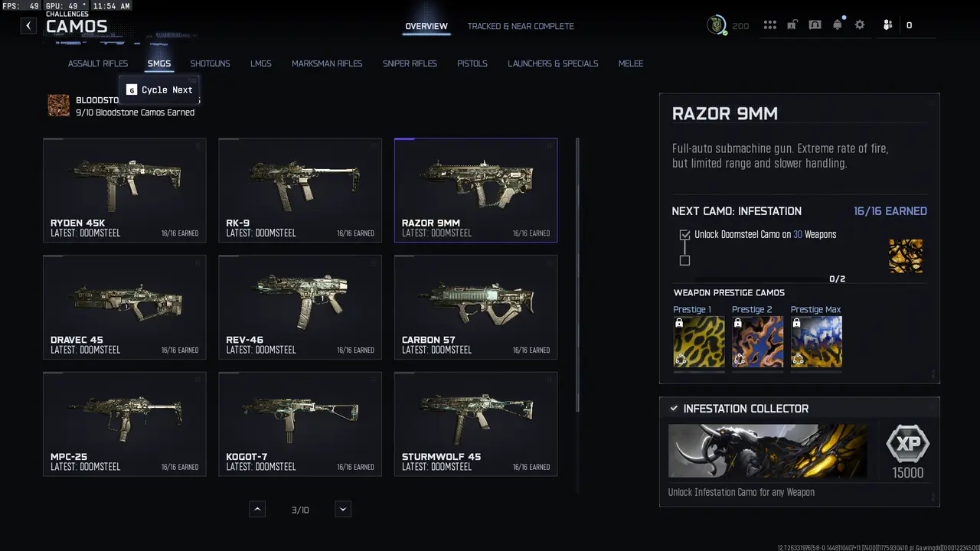Select the MPC-25 weapon card

point(125,424)
